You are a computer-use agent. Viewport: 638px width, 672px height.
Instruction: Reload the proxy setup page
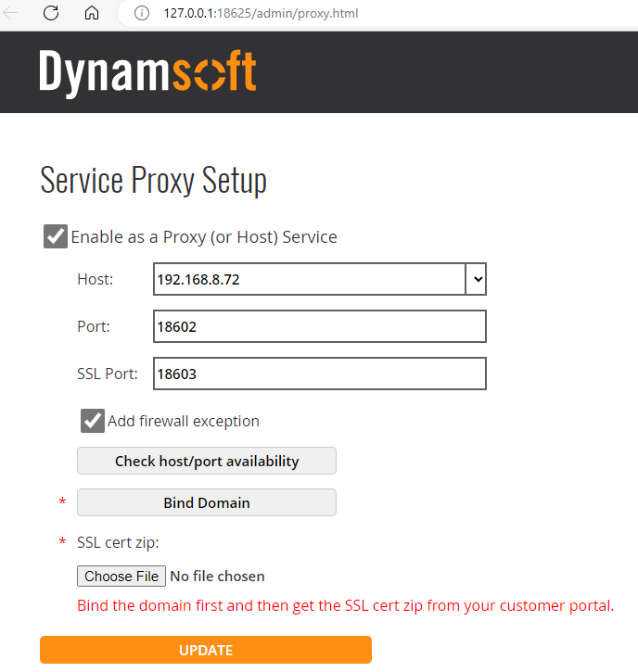click(x=51, y=13)
